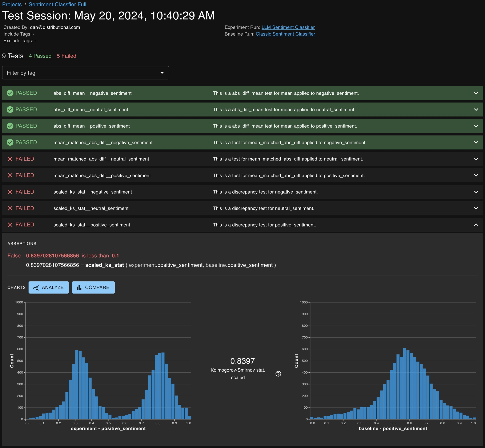Click green check icon on abs_diff_mean__positive_sentiment row
This screenshot has width=485, height=448.
tap(10, 126)
